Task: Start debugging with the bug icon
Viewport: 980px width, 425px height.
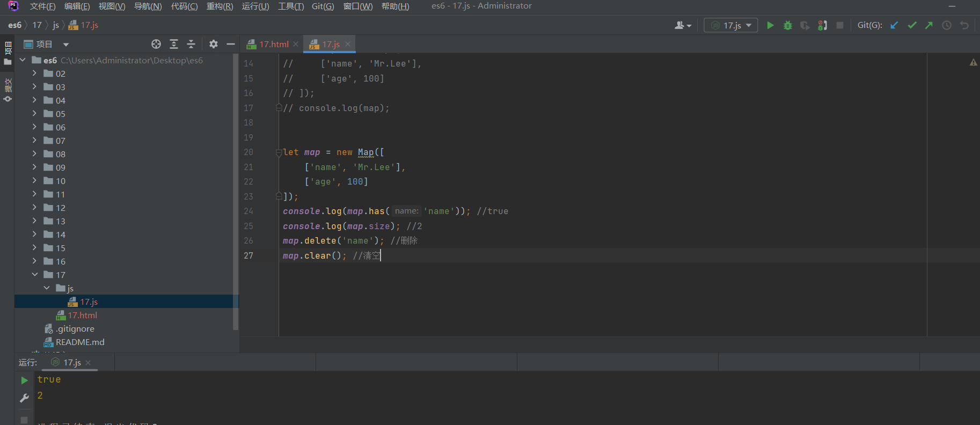Action: coord(787,25)
